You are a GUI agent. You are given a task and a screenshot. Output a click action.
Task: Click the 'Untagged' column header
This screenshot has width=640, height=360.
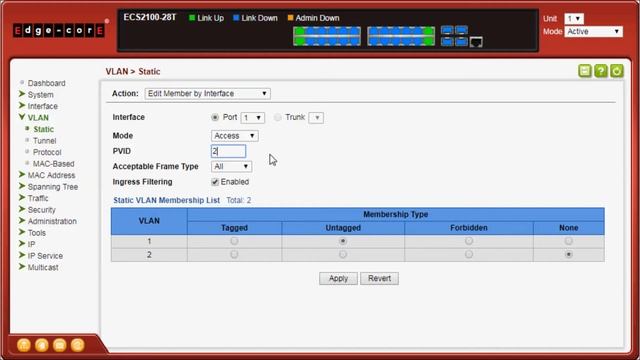coord(343,228)
